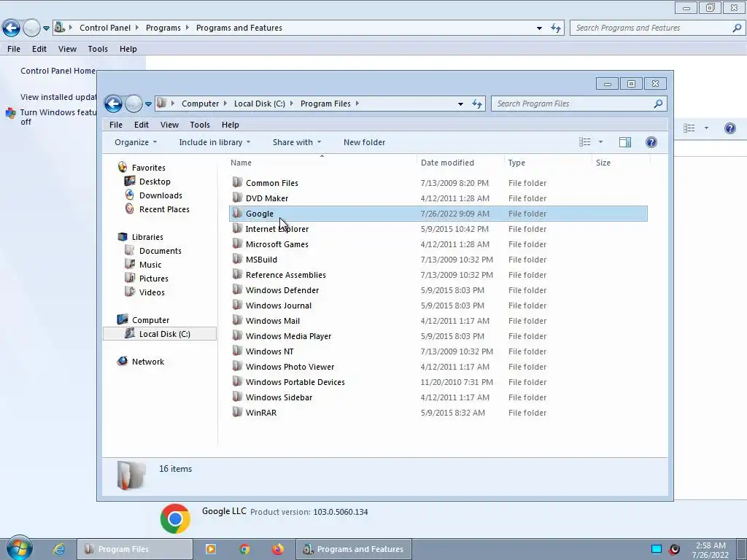This screenshot has height=560, width=747.
Task: Sort by the Name column header
Action: [322, 163]
